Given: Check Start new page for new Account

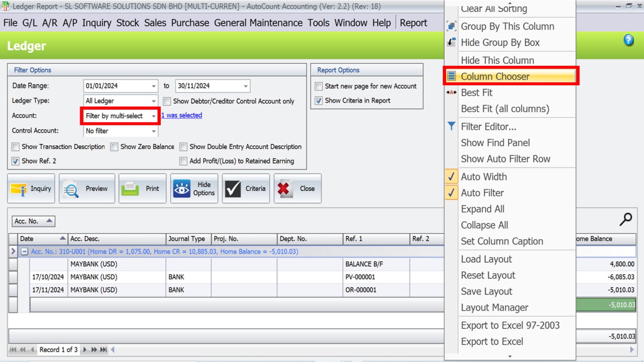Looking at the screenshot, I should [x=319, y=86].
